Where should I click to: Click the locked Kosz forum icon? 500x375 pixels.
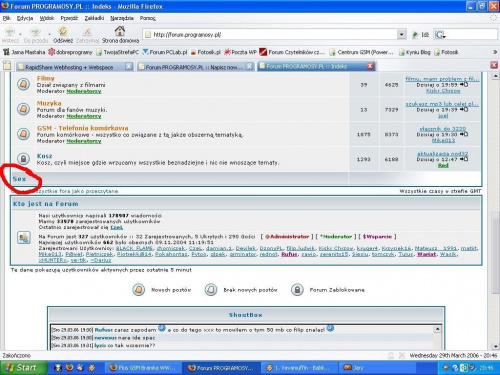[23, 159]
